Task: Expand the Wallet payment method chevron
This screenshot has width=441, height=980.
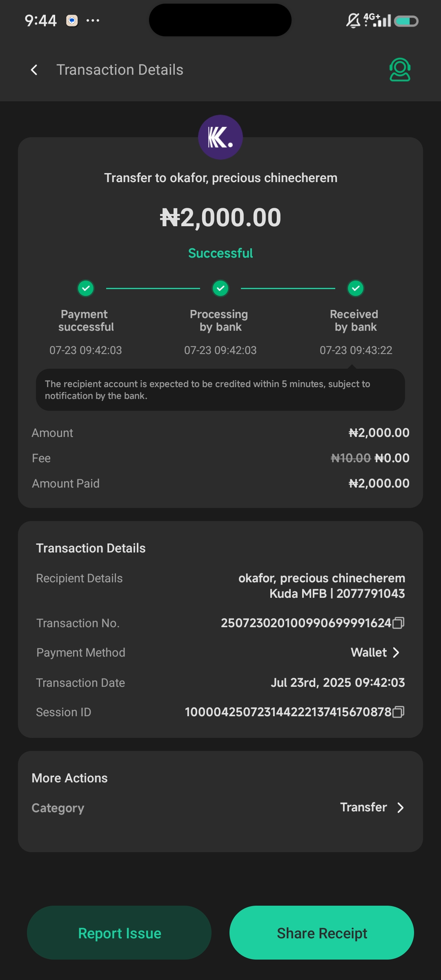Action: tap(396, 653)
